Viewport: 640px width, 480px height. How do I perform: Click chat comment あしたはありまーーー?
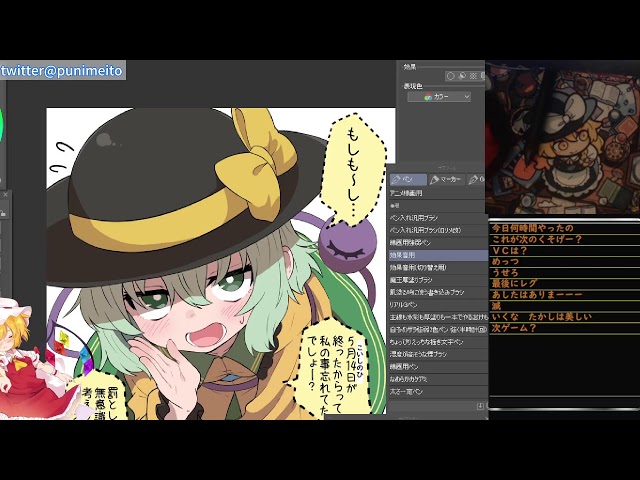click(537, 294)
